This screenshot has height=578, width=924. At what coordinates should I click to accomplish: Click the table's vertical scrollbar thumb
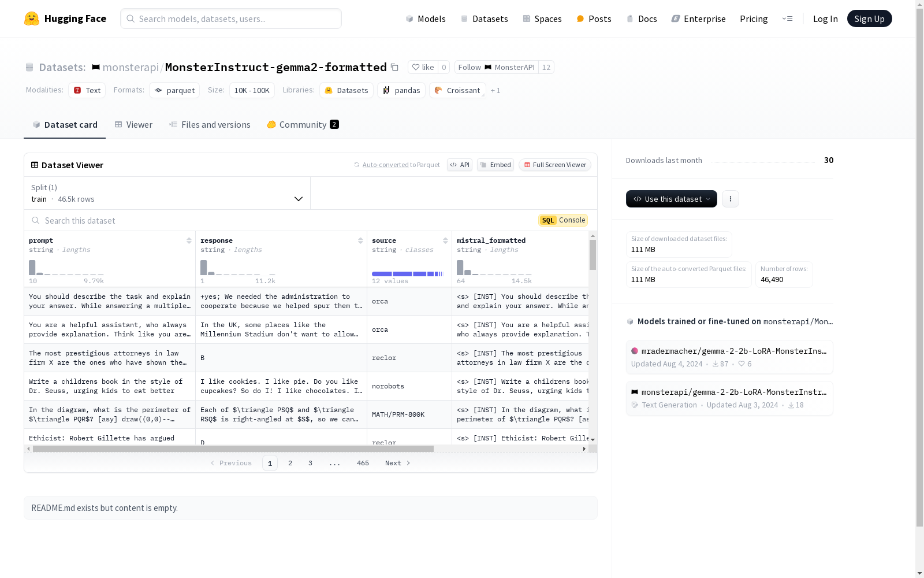593,255
